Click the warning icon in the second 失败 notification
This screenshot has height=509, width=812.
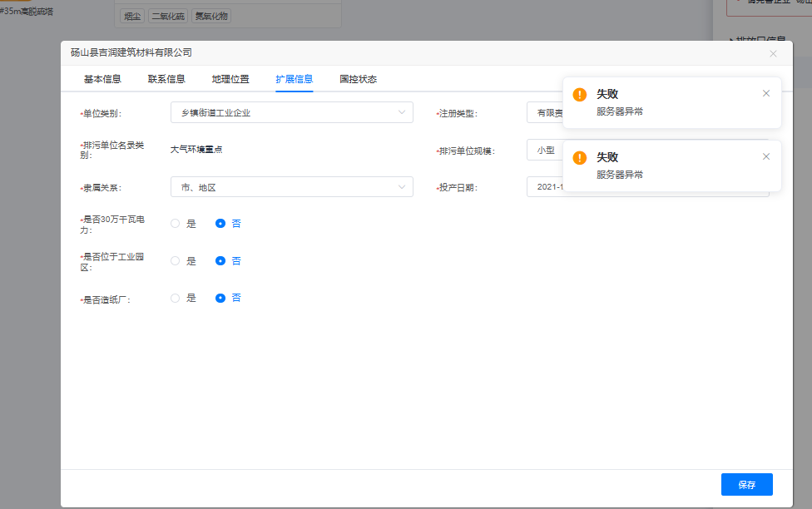pos(580,158)
